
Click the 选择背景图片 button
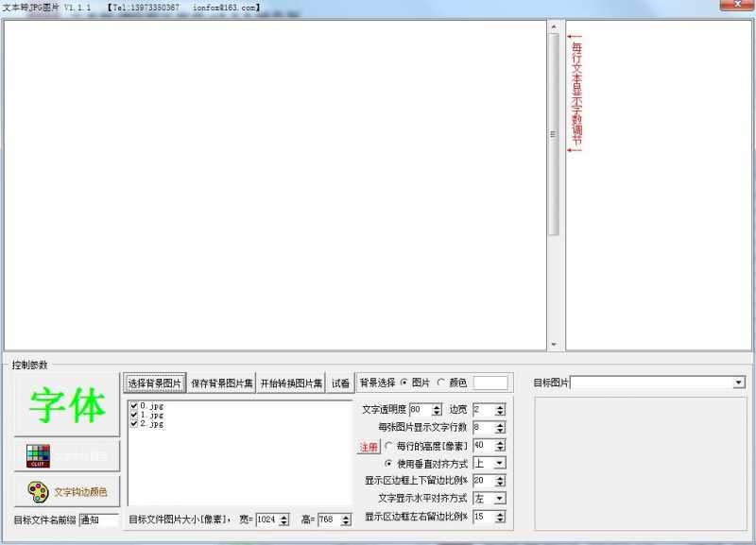click(x=154, y=381)
